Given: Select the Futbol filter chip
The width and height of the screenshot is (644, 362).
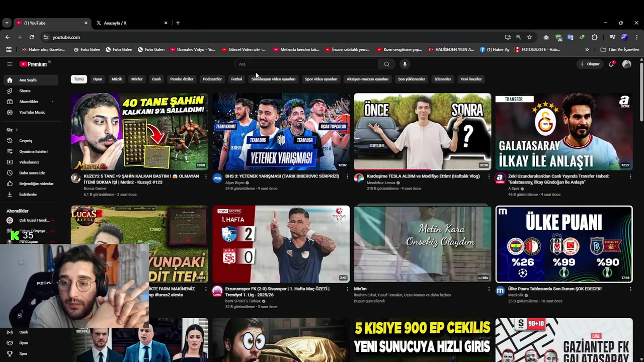Looking at the screenshot, I should 236,79.
